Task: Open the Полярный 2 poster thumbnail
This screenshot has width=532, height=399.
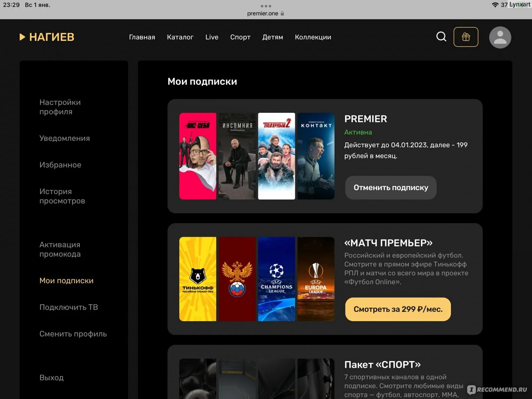Action: pyautogui.click(x=277, y=156)
